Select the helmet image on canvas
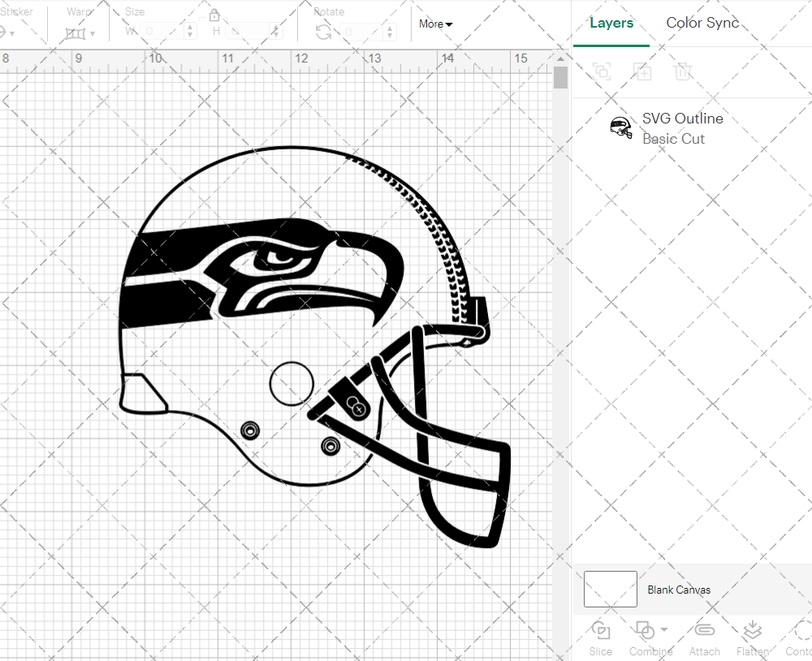 click(x=313, y=346)
